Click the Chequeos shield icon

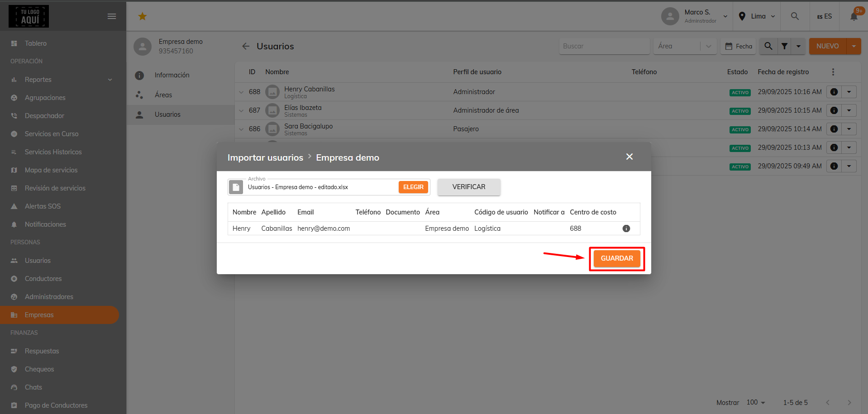tap(14, 369)
